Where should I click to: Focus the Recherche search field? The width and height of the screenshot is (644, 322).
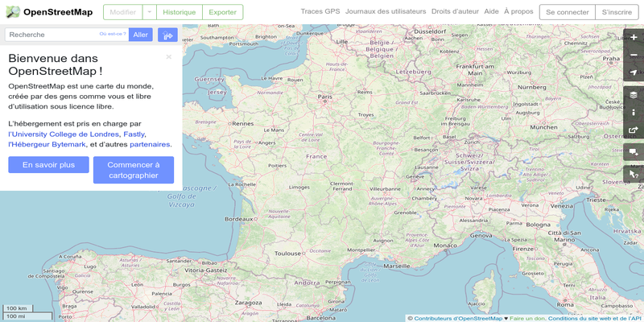coord(67,35)
